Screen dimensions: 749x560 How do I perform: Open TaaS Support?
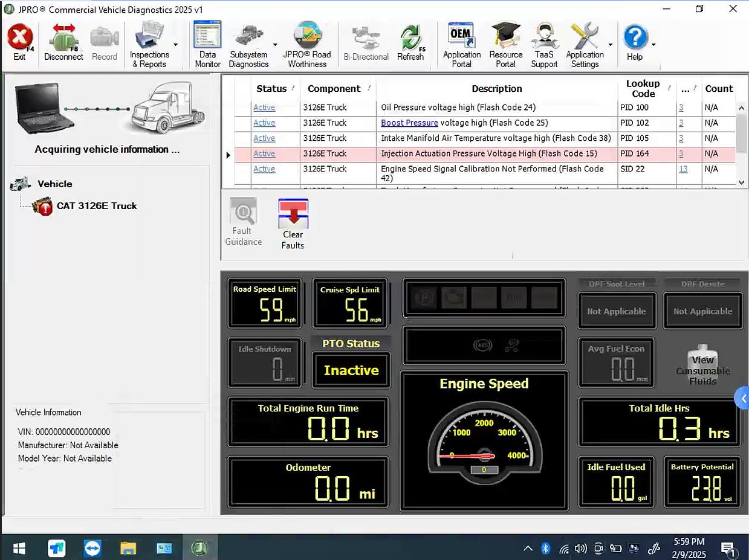point(543,41)
